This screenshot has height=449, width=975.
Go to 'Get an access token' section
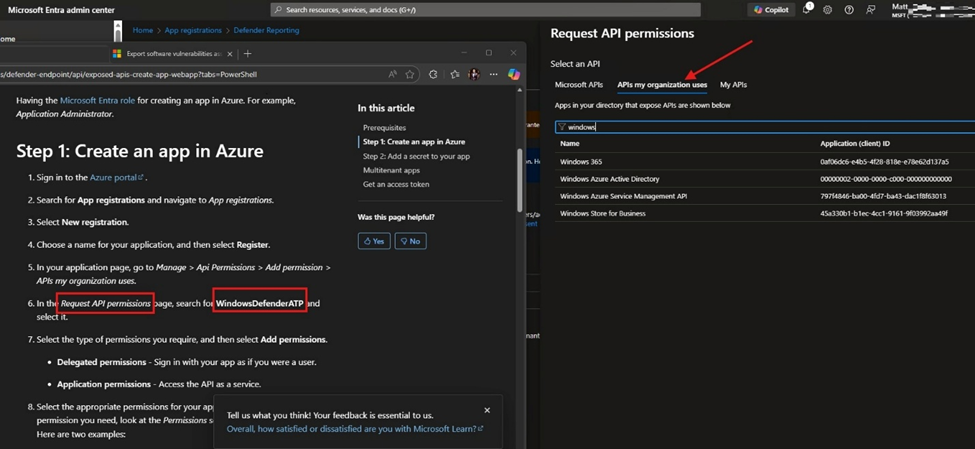pyautogui.click(x=396, y=184)
